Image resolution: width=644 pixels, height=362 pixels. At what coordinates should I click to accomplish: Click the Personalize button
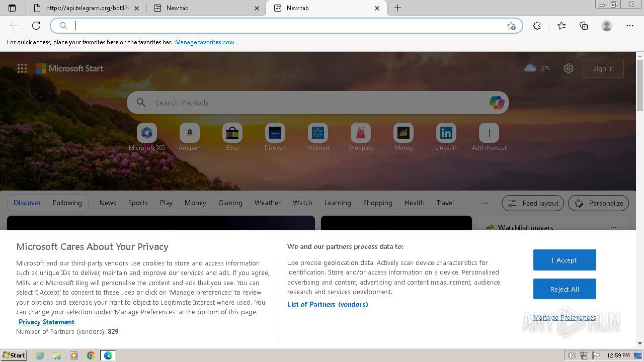point(598,203)
